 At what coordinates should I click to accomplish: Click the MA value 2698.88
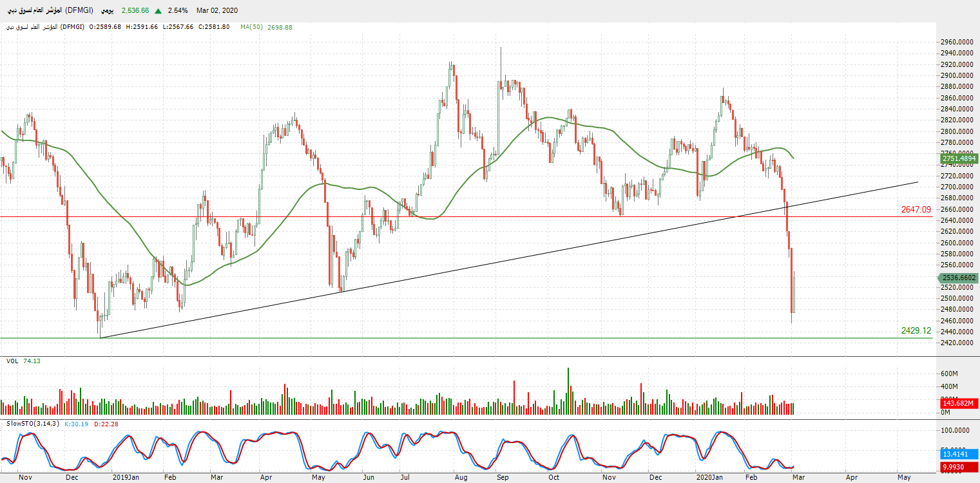(280, 27)
